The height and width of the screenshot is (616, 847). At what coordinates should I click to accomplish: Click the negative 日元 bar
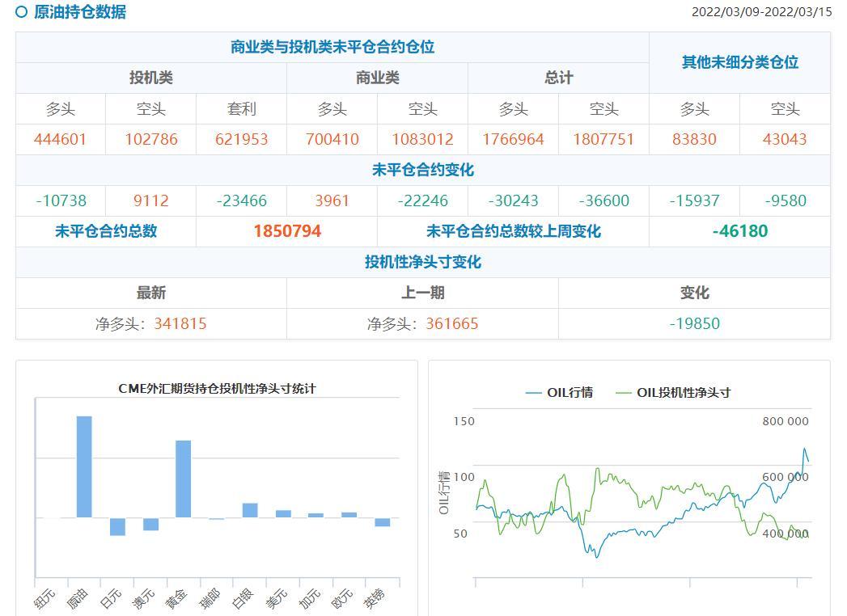(117, 527)
